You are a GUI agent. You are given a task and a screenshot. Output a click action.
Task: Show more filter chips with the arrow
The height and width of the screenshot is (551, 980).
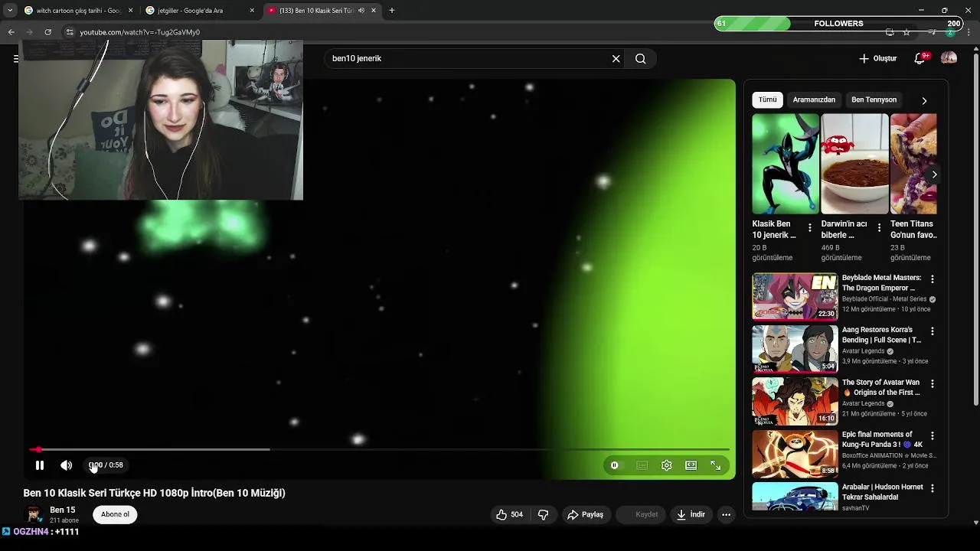(x=924, y=100)
